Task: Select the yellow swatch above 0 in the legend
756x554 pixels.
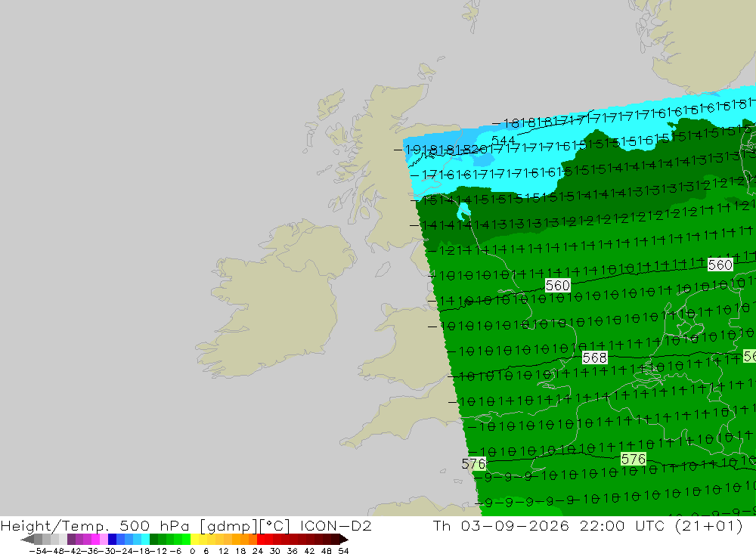Action: (195, 539)
